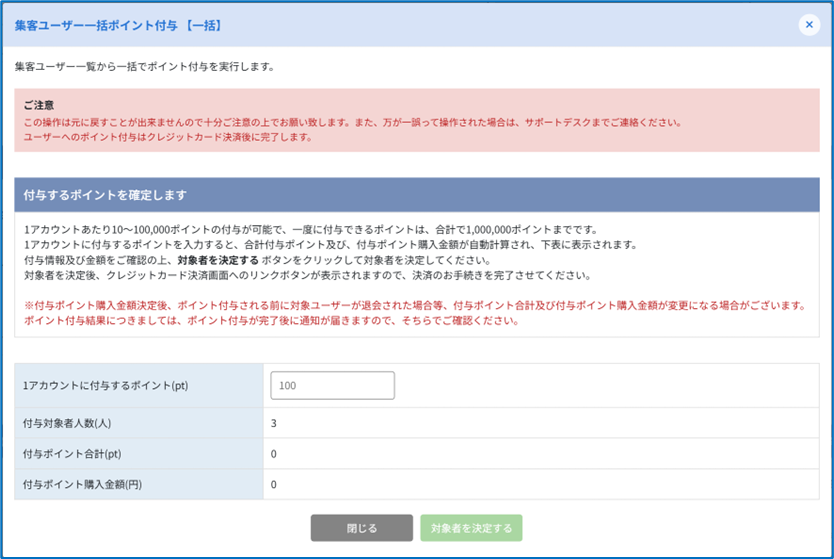Close the dialog with the X icon
The height and width of the screenshot is (559, 834).
pos(809,25)
